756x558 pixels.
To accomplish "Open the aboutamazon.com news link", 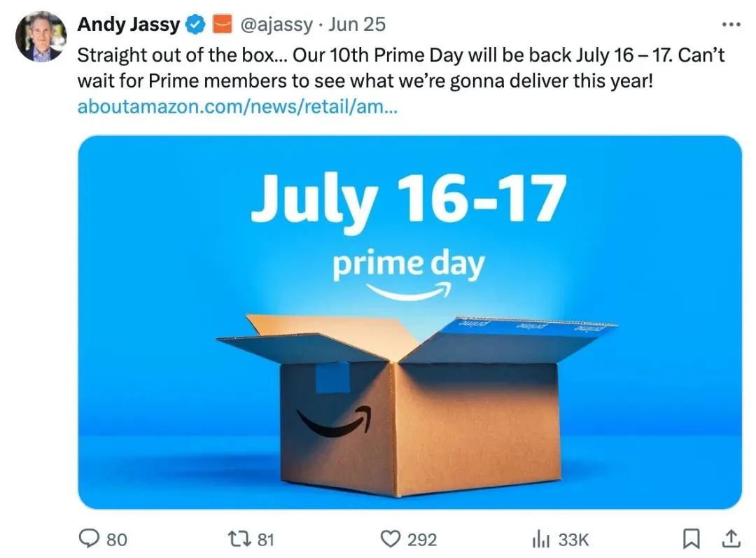I will (237, 106).
